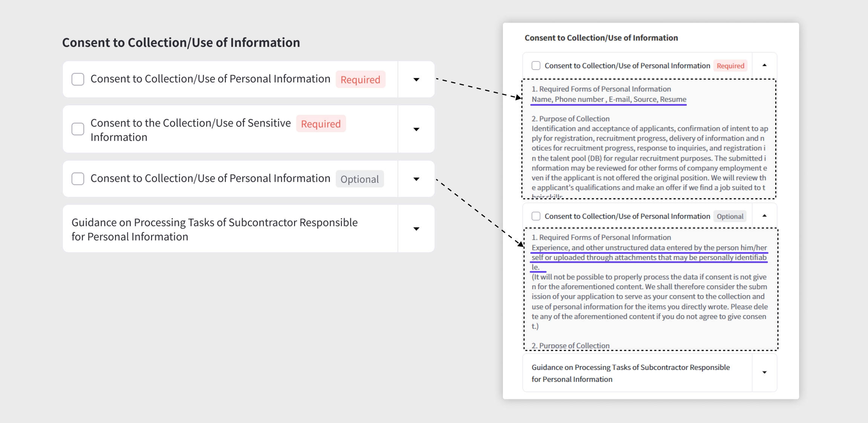Tick the right panel optional Personal Information checkbox

536,216
